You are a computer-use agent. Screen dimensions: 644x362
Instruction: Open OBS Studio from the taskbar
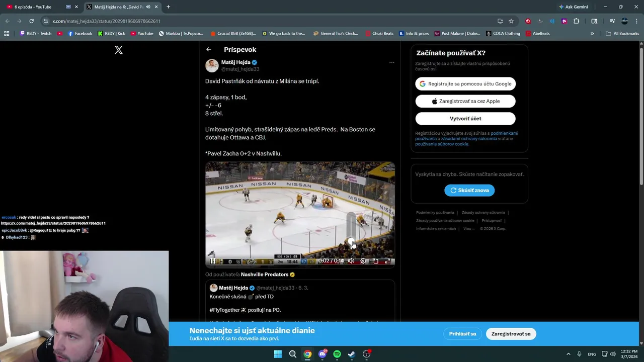(x=367, y=354)
